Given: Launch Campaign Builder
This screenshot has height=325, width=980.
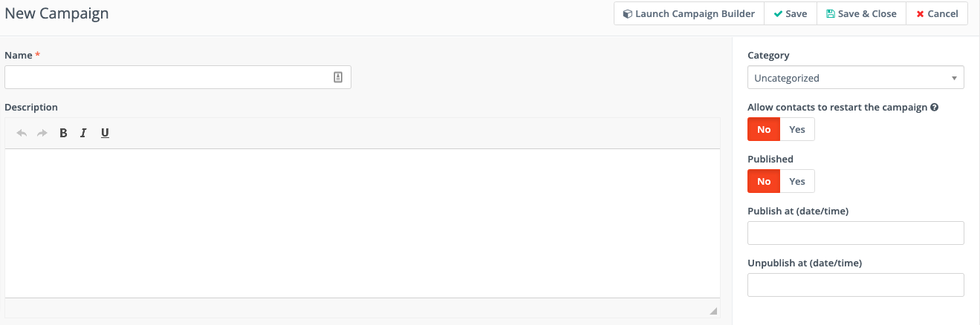Looking at the screenshot, I should (689, 13).
